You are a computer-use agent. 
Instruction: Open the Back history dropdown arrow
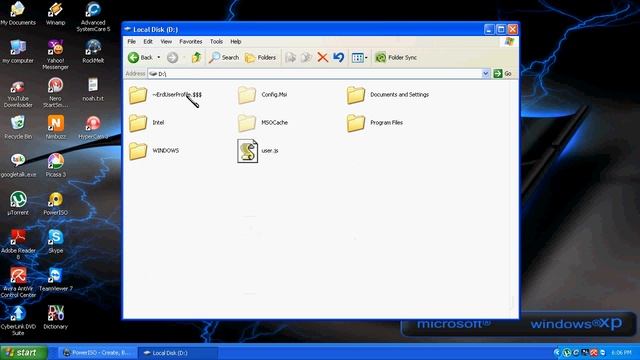click(x=159, y=58)
